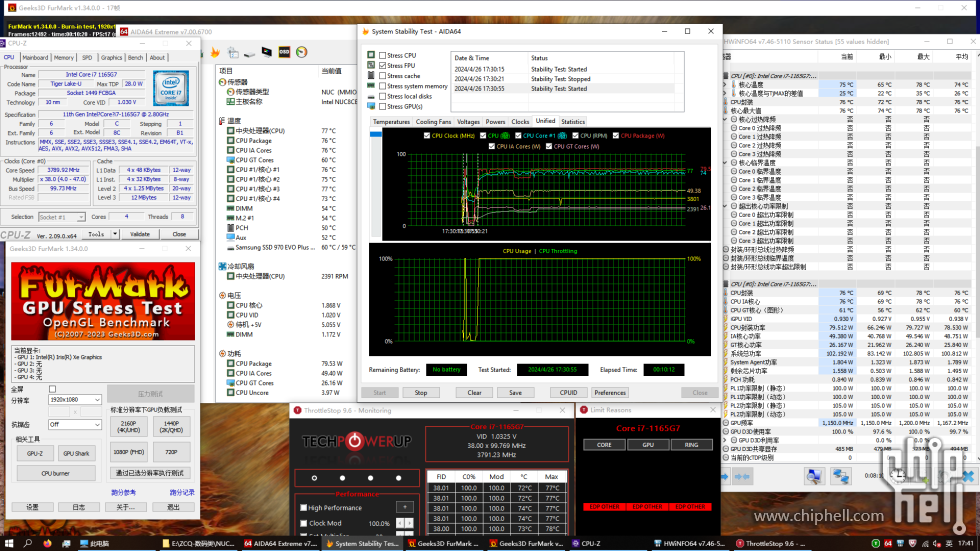Open the anti-aliasing Off dropdown in FurMark
The width and height of the screenshot is (980, 551).
tap(74, 424)
